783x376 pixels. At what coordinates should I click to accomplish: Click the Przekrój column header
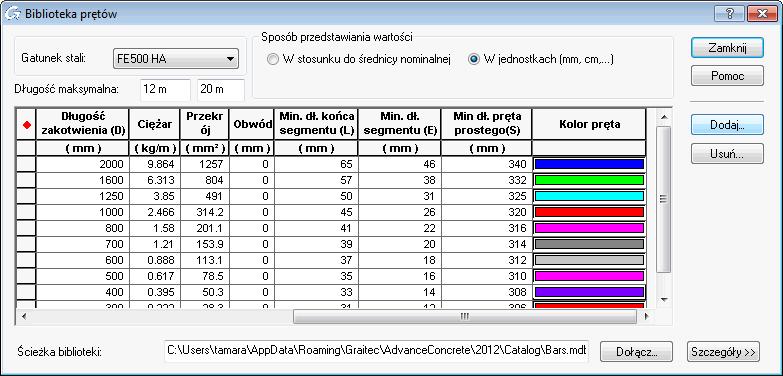coord(205,124)
